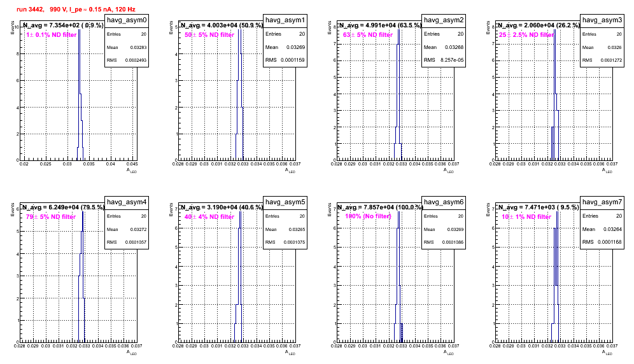Select the havg_asym2 stats box title

click(x=444, y=20)
